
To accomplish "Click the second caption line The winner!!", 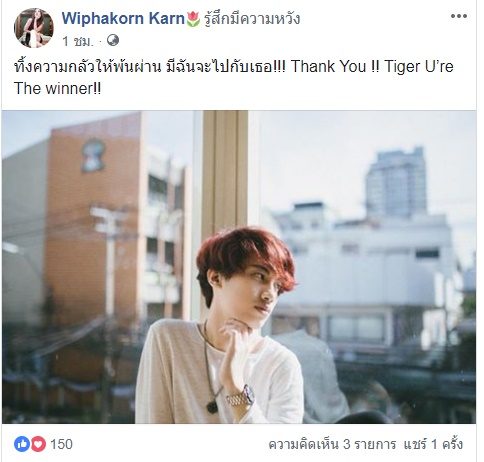I will tap(57, 89).
